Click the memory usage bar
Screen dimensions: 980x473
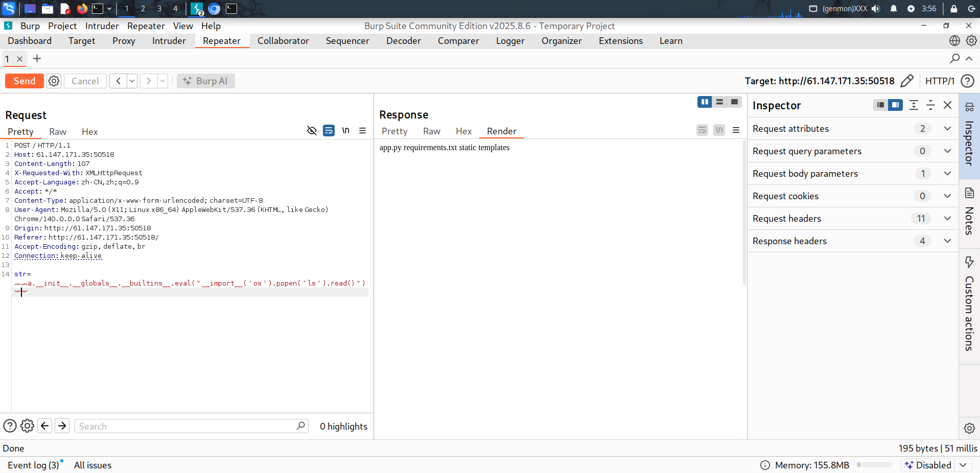click(875, 465)
